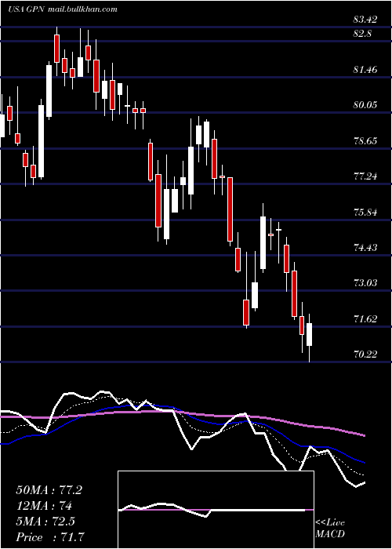This screenshot has height=549, width=392.
Task: Select the 83.42 price level label
Action: 365,20
